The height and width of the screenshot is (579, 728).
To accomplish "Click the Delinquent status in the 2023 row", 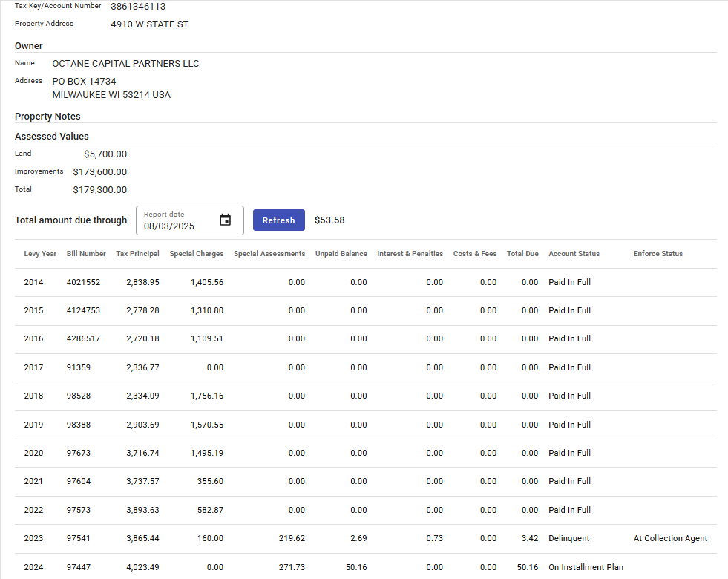I will (568, 539).
